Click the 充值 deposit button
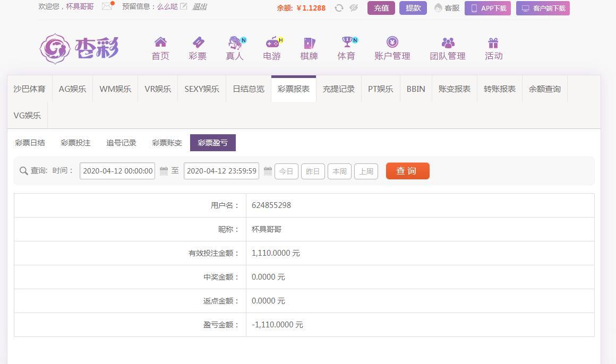The image size is (616, 364). pyautogui.click(x=381, y=8)
